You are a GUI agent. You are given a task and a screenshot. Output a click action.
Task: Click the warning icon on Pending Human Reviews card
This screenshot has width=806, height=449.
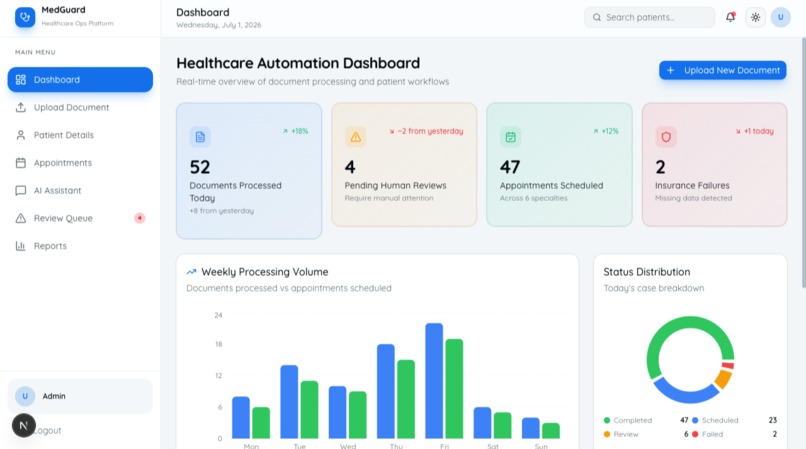[355, 137]
